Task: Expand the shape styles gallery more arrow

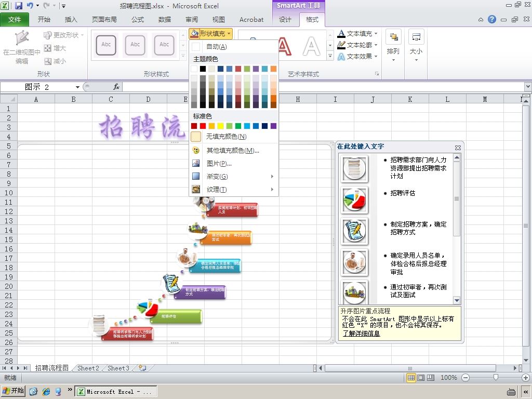Action: pos(183,56)
